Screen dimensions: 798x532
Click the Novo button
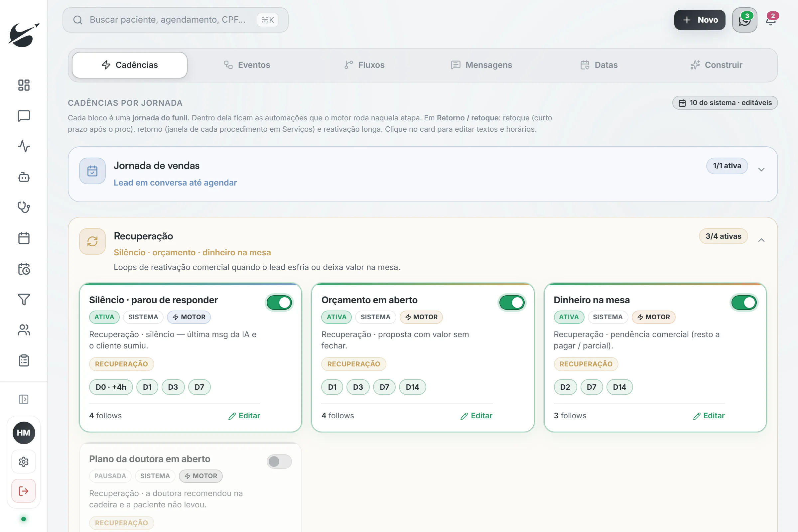[700, 20]
